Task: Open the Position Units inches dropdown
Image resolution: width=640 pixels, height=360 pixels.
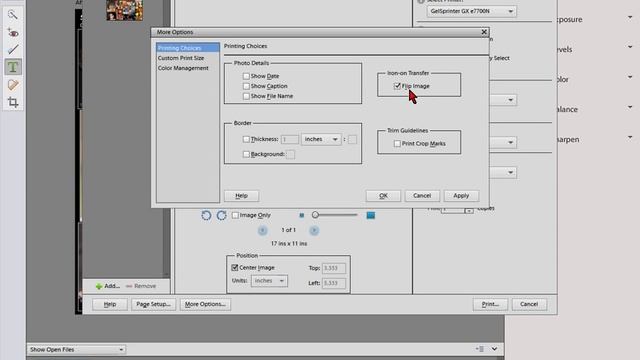Action: click(x=269, y=281)
